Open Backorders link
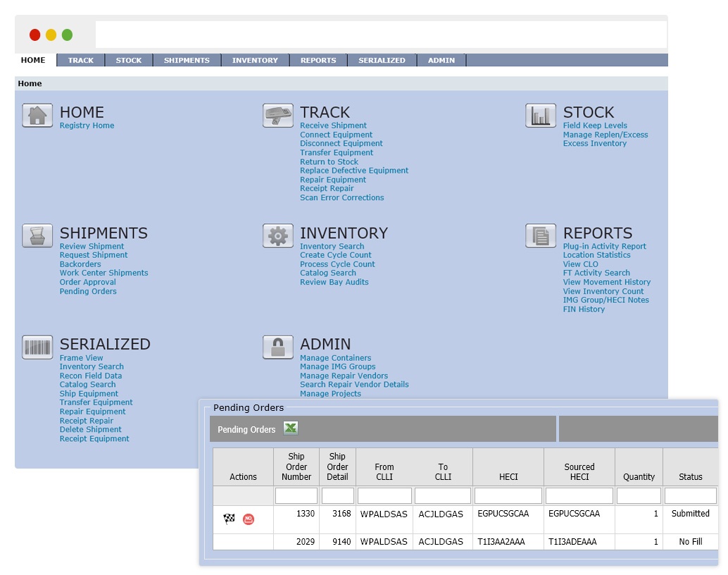 [x=80, y=264]
